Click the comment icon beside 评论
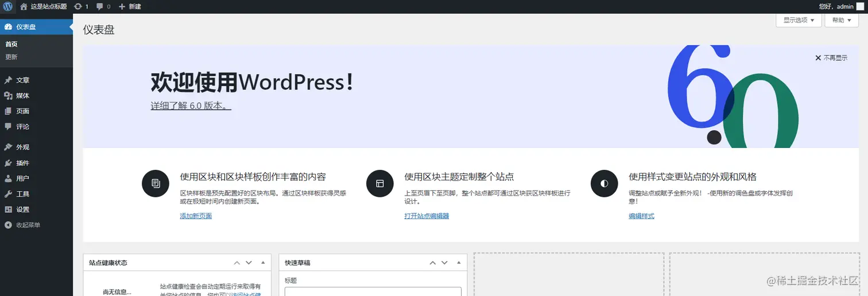This screenshot has height=296, width=868. coord(8,127)
